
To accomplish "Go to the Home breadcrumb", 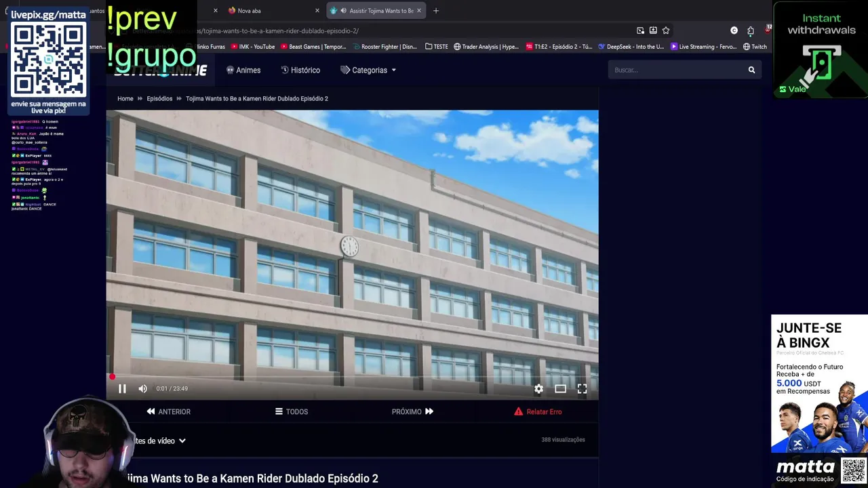I will click(125, 98).
